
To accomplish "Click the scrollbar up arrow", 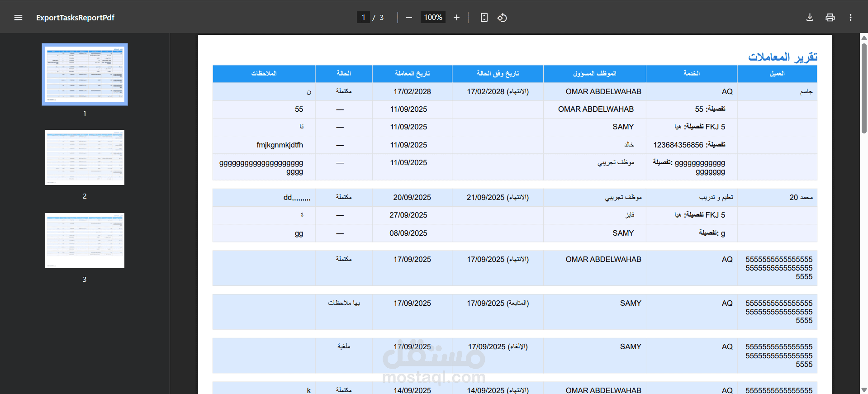I will tap(864, 38).
